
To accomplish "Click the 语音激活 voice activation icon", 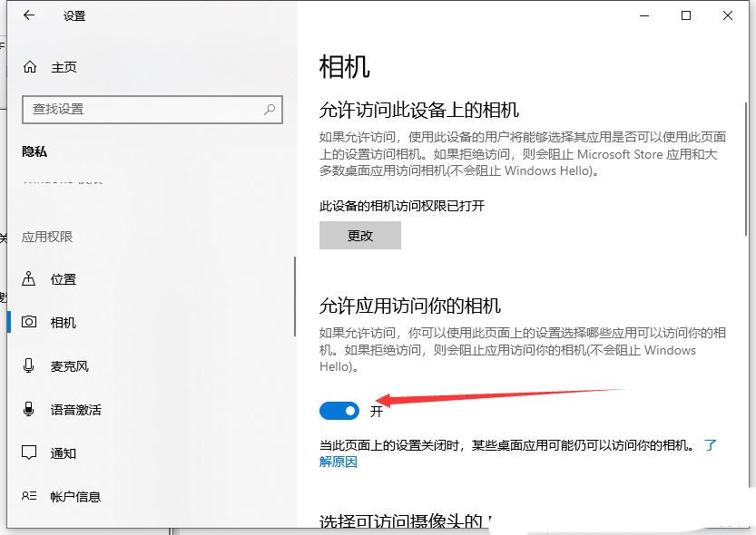I will coord(30,410).
